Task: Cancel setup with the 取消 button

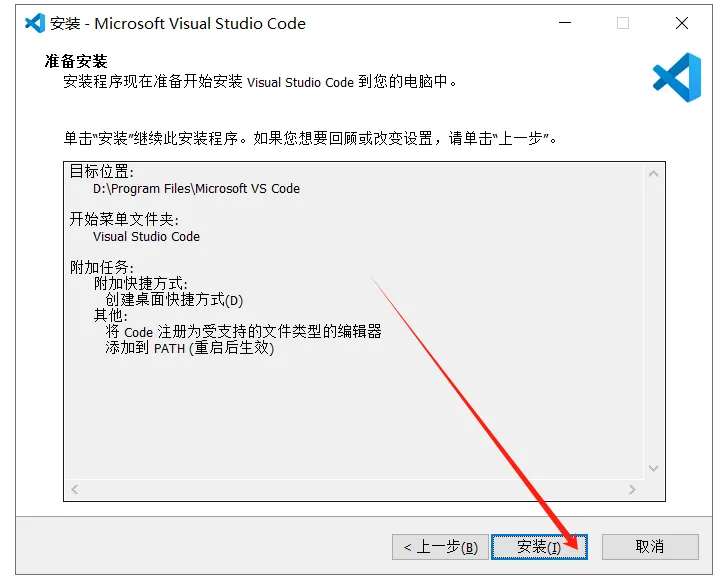Action: 650,547
